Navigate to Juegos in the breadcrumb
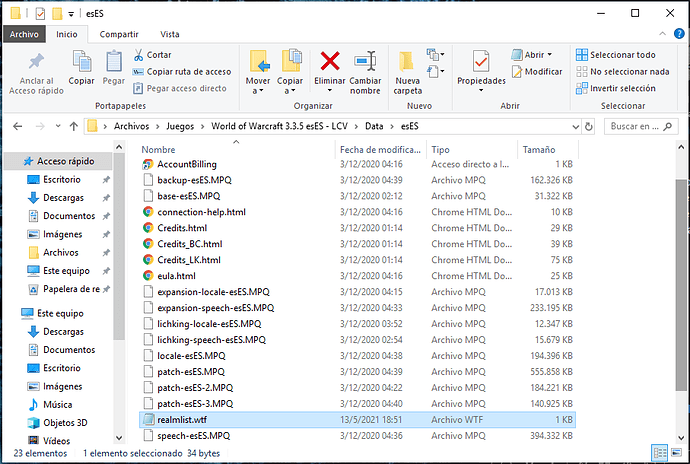 coord(180,126)
